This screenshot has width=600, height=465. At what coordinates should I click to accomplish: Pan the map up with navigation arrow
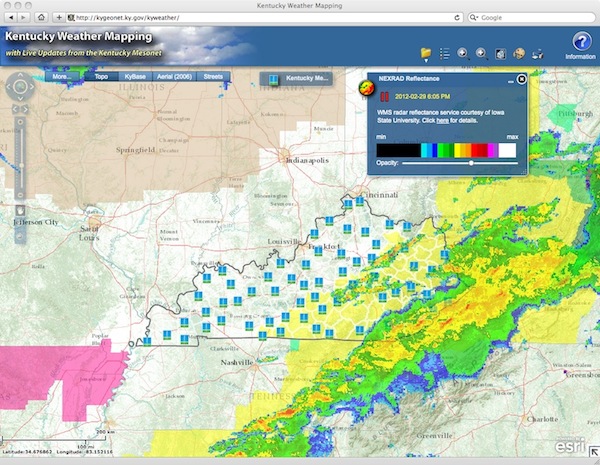click(20, 76)
